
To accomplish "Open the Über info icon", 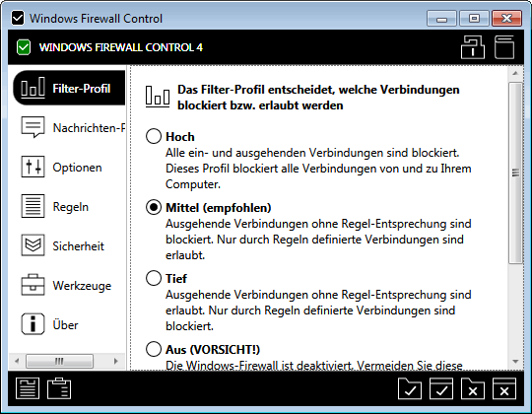I will click(x=33, y=324).
